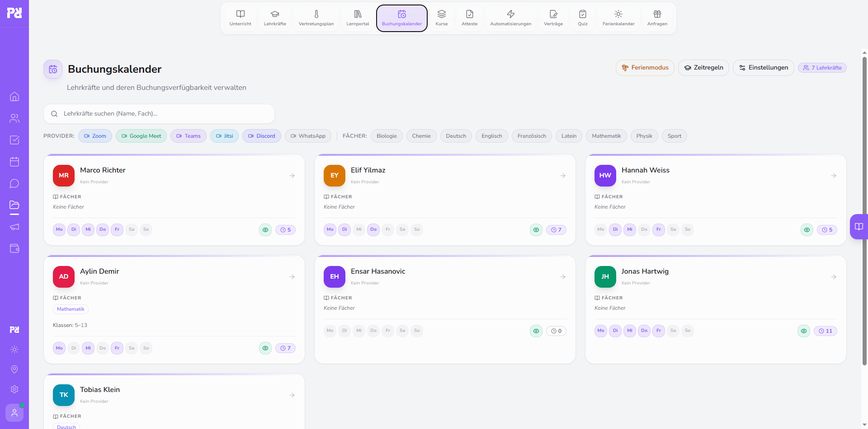Viewport: 868px width, 429px height.
Task: Click the Buchungskalender header calendar icon
Action: pos(53,69)
